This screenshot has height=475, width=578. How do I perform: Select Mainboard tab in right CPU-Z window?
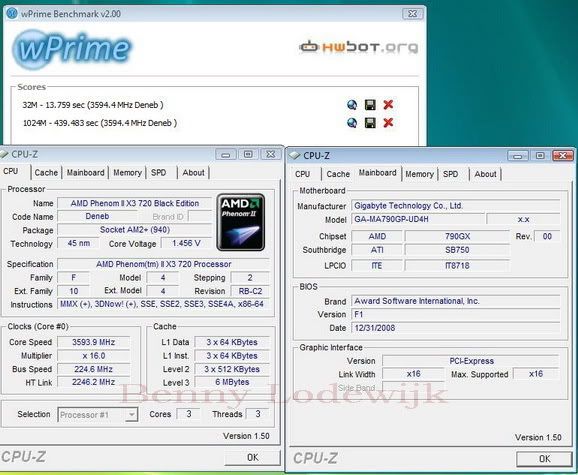pos(377,173)
